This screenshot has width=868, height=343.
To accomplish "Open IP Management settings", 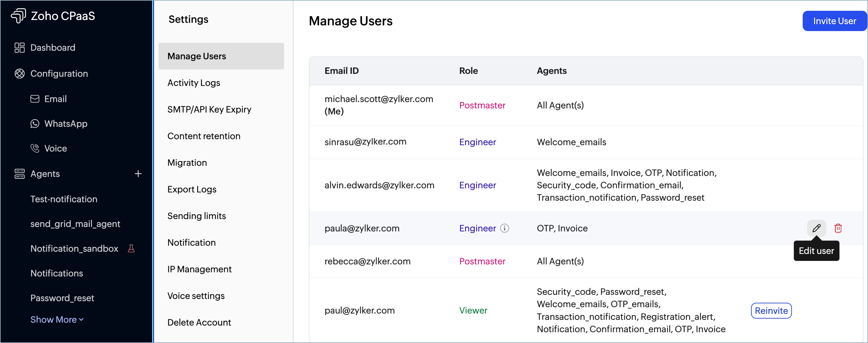I will click(x=199, y=269).
